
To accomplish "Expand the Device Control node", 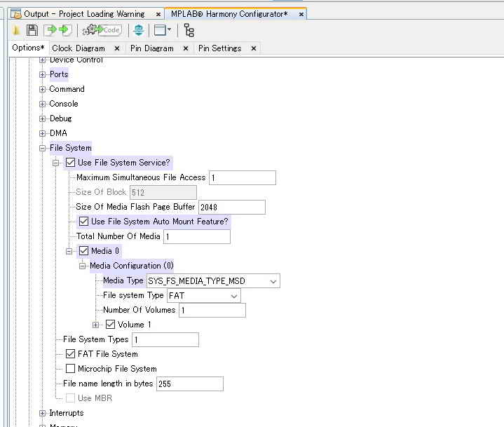I will [42, 60].
